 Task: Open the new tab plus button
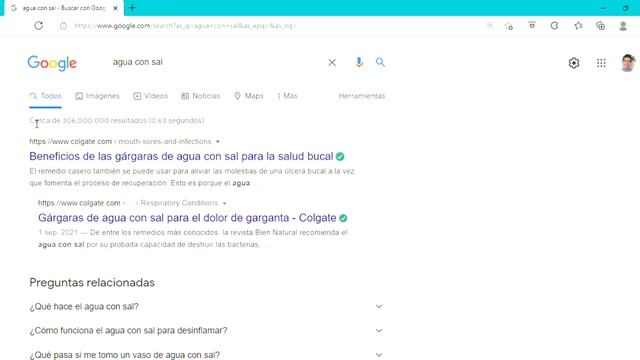click(132, 8)
